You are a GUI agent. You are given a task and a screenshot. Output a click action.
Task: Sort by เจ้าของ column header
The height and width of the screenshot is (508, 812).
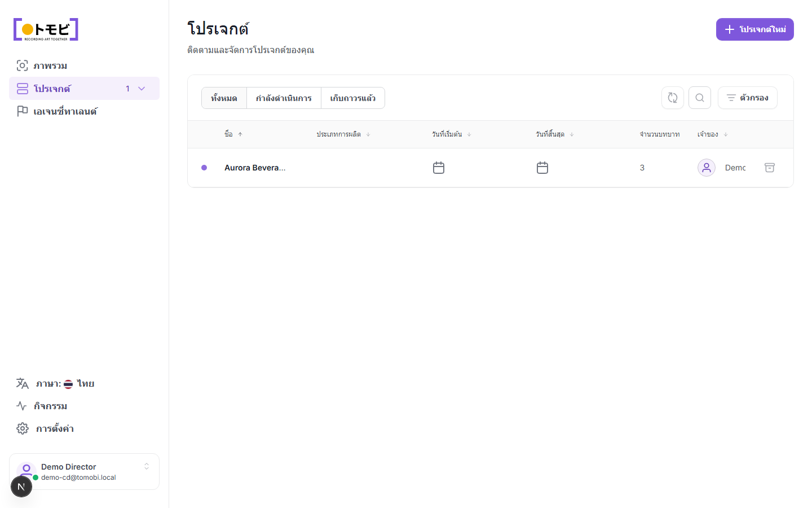coord(713,134)
